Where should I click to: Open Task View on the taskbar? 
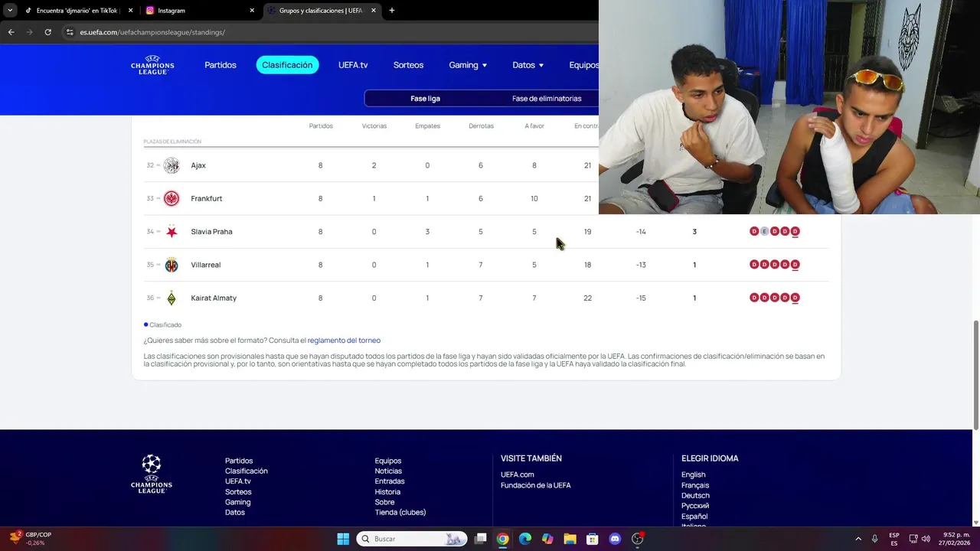click(480, 539)
